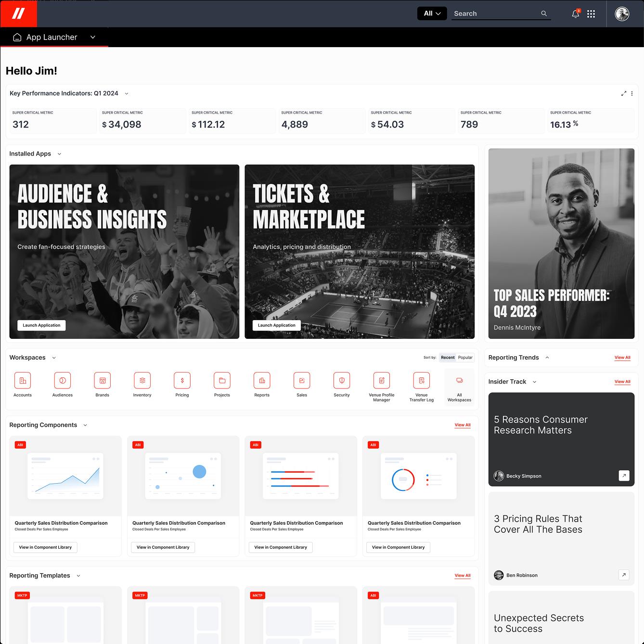Open the Projects workspace
The width and height of the screenshot is (644, 644).
(x=222, y=384)
